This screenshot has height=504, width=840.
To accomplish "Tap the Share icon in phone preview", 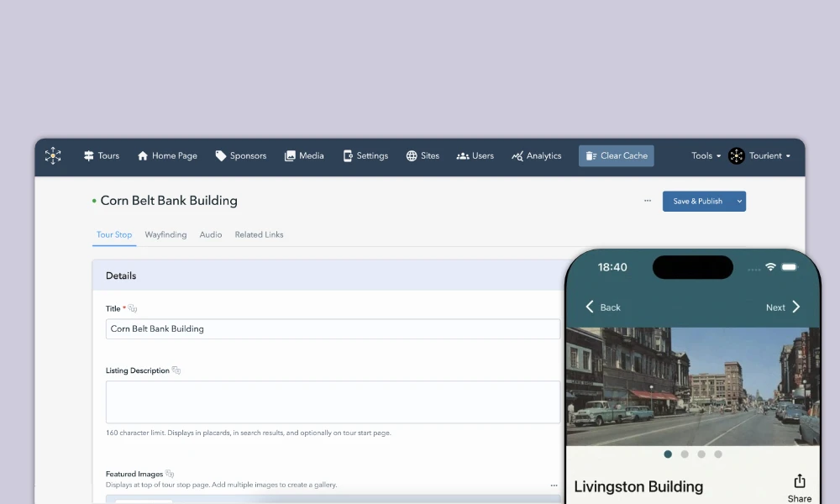I will point(800,481).
